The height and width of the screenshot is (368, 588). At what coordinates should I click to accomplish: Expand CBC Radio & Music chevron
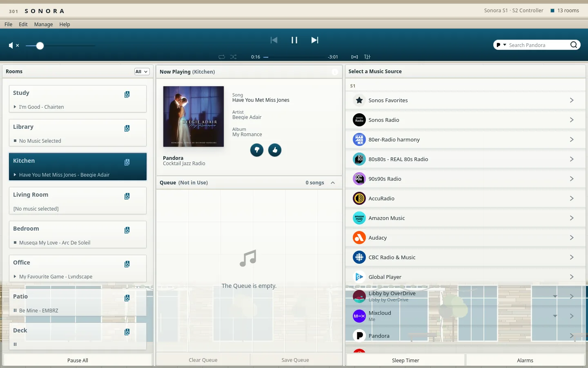click(x=572, y=257)
